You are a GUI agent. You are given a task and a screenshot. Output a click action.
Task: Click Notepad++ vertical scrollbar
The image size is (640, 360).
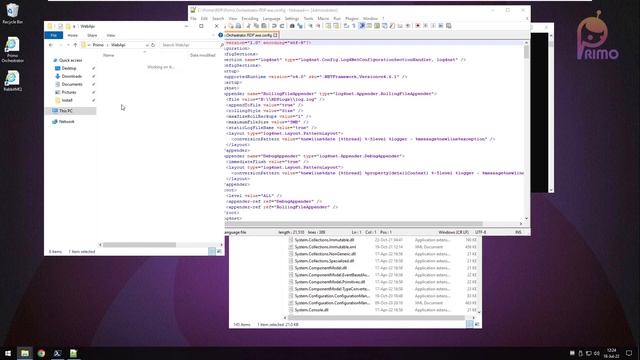pyautogui.click(x=526, y=52)
